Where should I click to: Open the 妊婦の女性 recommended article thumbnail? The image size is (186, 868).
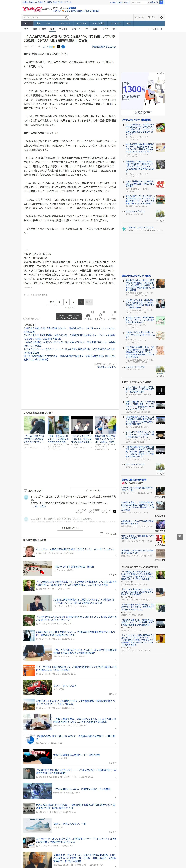[x=106, y=425]
